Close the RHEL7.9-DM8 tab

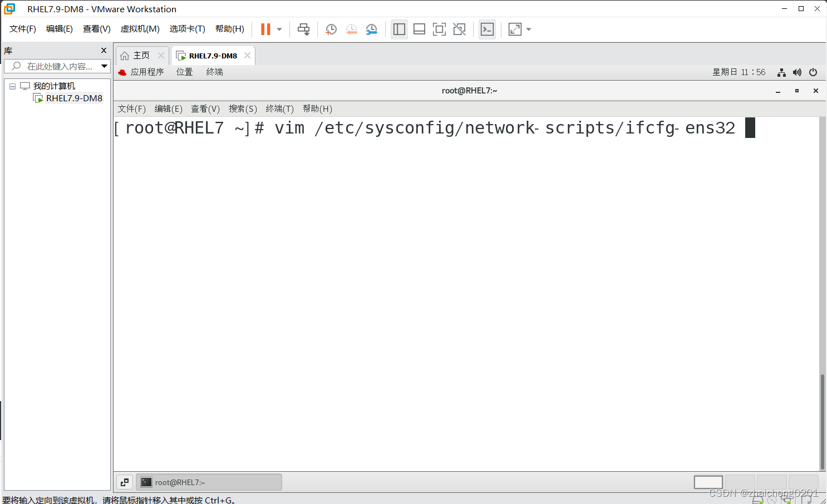coord(247,55)
